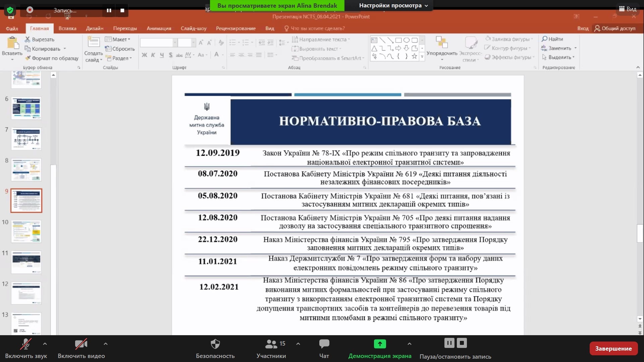Viewport: 644px width, 362px height.
Task: Click the Cut scissors icon
Action: 28,39
